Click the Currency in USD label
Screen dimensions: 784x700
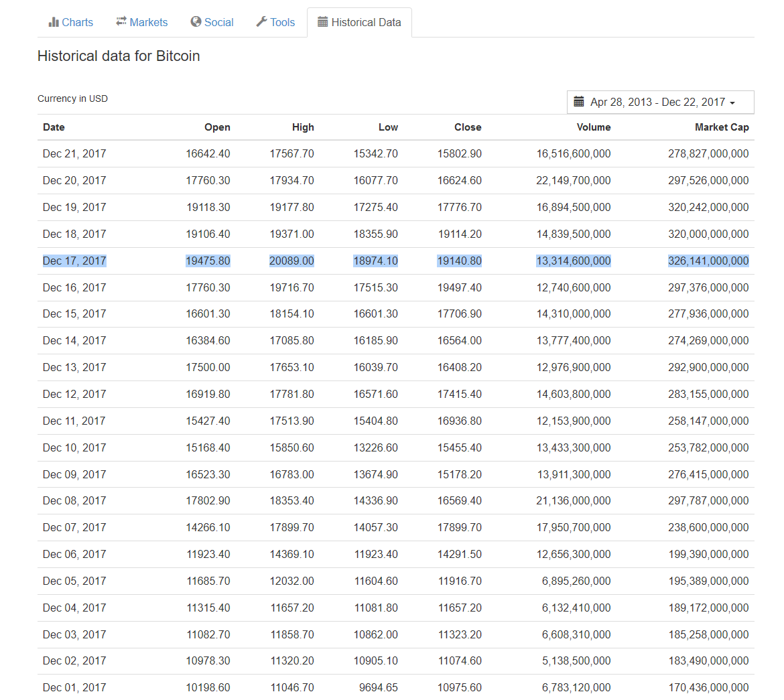tap(72, 98)
